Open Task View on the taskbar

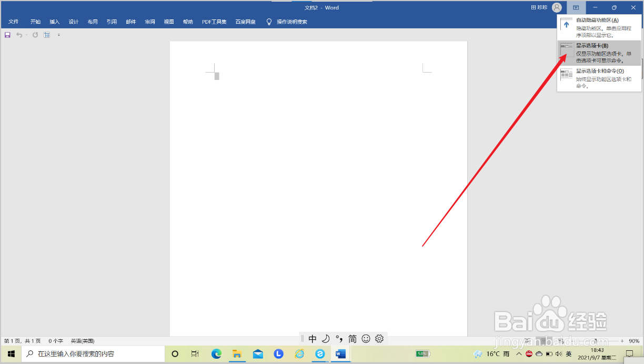coord(195,354)
